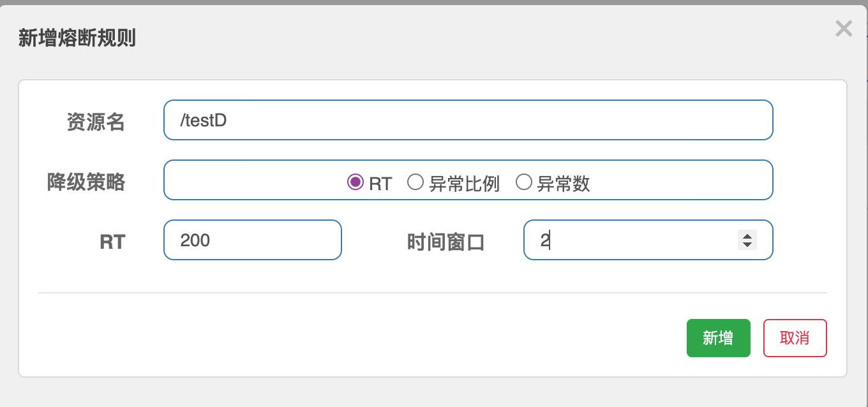
Task: Close the 新增熔断规则 dialog with X
Action: [844, 29]
